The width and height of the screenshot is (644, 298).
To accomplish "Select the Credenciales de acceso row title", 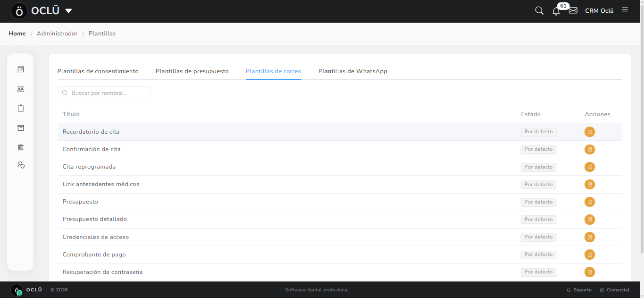I will click(96, 237).
